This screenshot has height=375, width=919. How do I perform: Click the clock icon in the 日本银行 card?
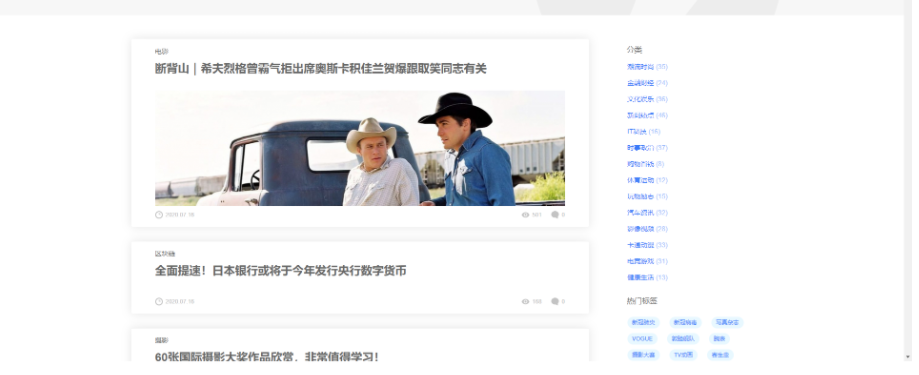click(159, 301)
